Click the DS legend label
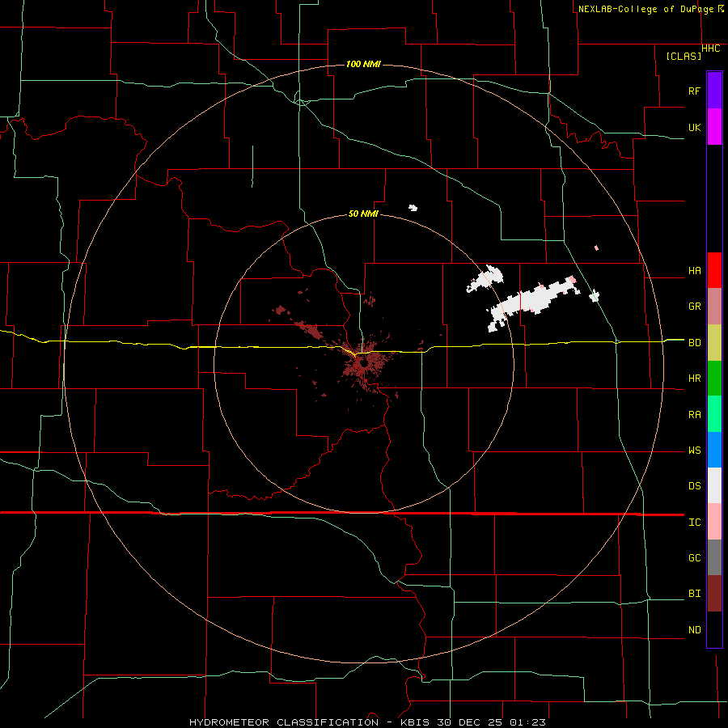Screen dimensions: 728x728 click(694, 486)
